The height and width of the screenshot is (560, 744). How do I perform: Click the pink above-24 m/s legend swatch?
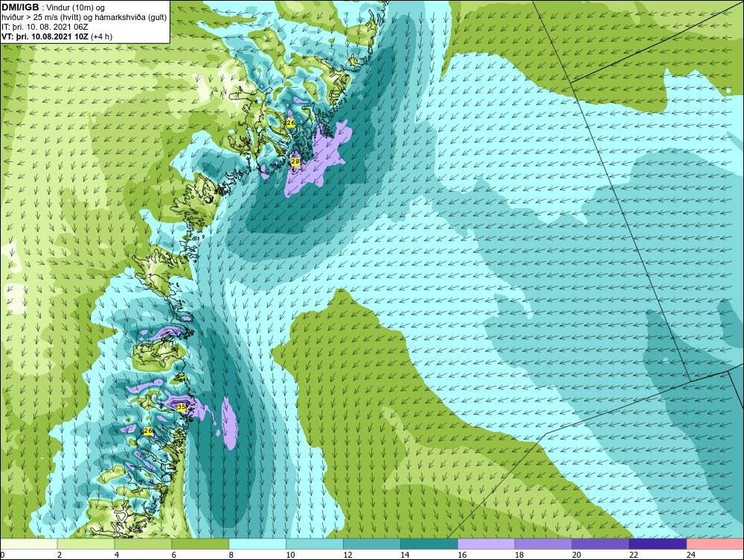715,544
